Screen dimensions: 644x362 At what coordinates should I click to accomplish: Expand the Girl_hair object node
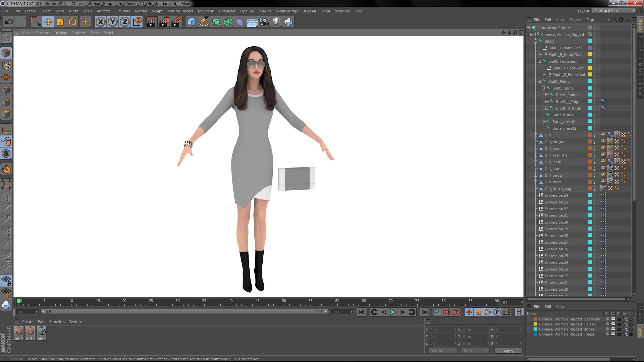tap(536, 169)
